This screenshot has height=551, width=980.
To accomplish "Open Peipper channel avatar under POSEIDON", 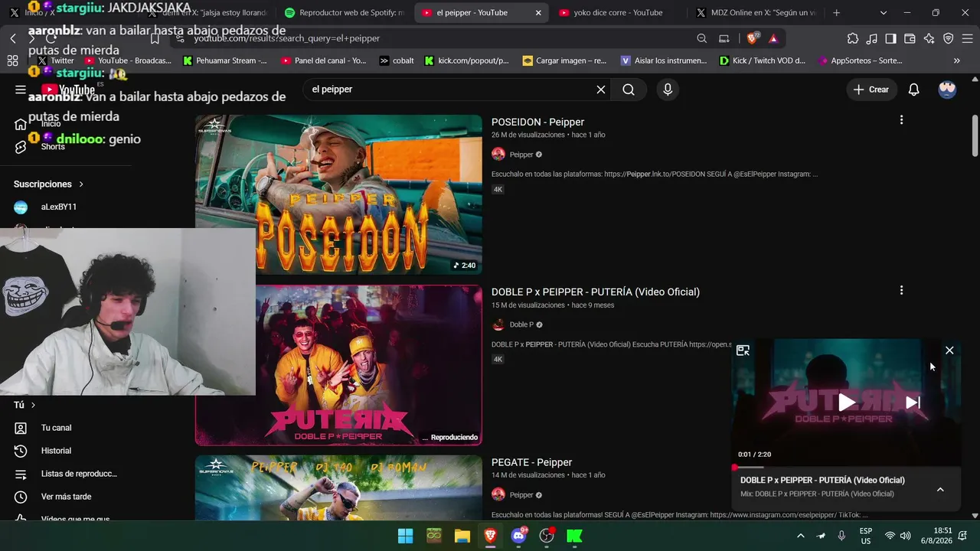I will [x=498, y=155].
